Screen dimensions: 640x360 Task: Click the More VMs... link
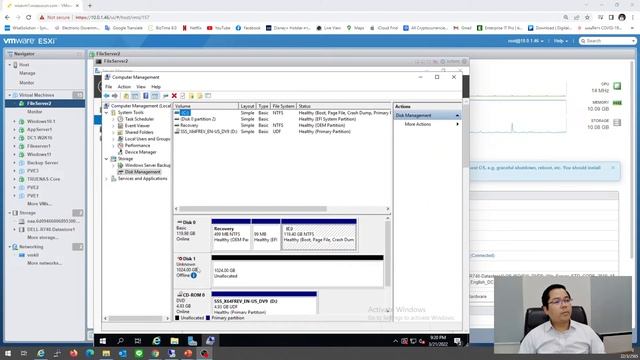coord(39,204)
